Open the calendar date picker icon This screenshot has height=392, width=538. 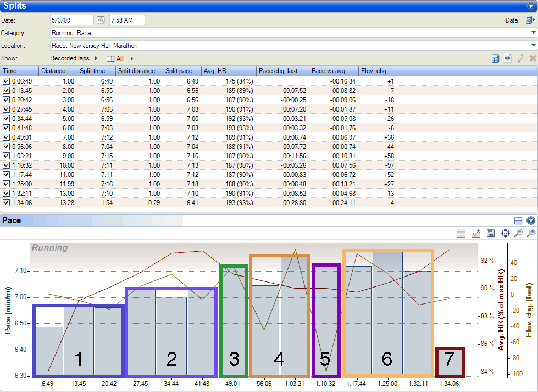point(101,20)
